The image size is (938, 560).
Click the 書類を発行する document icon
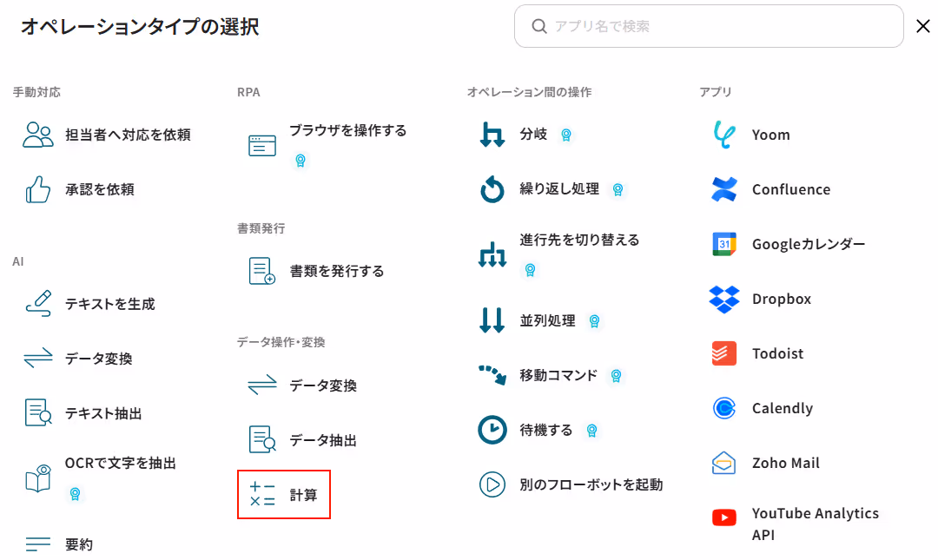point(262,271)
